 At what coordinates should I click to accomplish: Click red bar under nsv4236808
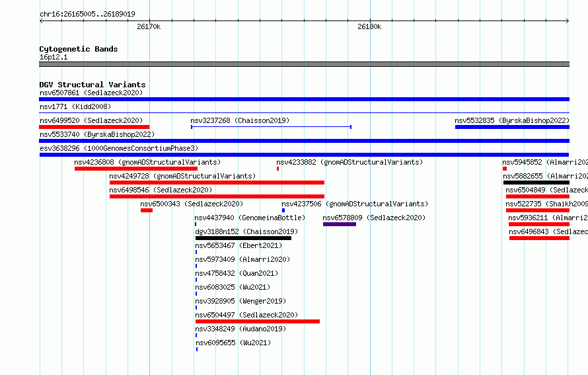136,169
